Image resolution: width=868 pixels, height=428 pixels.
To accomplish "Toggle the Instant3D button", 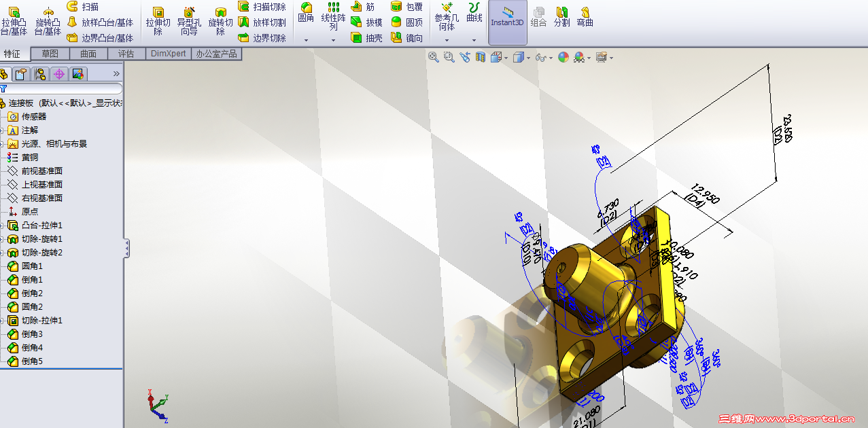I will point(508,22).
